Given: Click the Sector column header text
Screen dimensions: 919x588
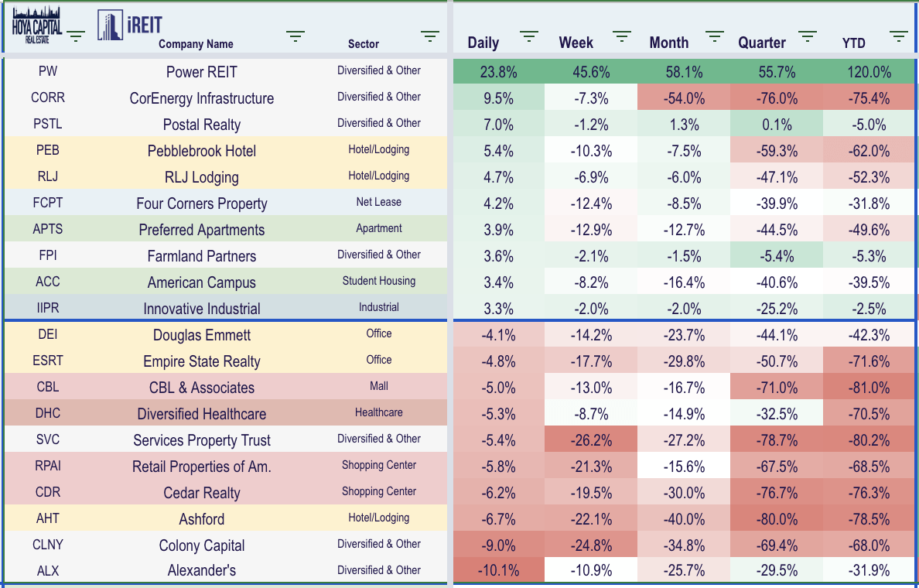Looking at the screenshot, I should coord(364,44).
